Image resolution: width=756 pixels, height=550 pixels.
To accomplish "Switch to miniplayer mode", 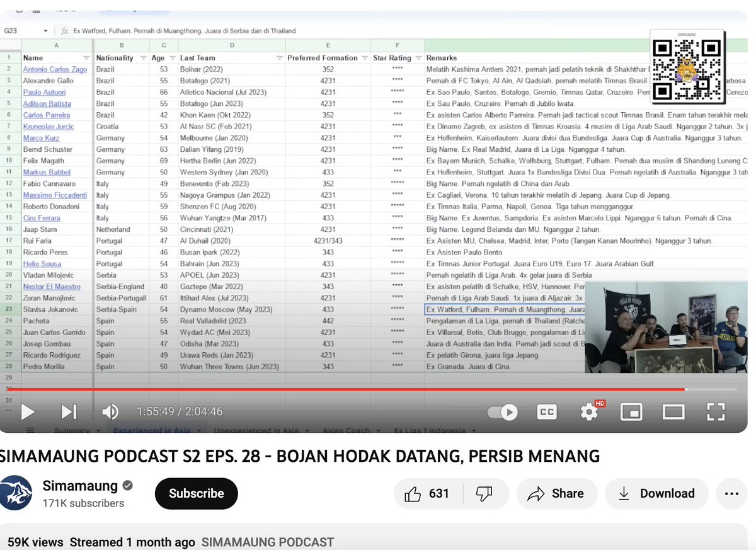I will tap(631, 412).
